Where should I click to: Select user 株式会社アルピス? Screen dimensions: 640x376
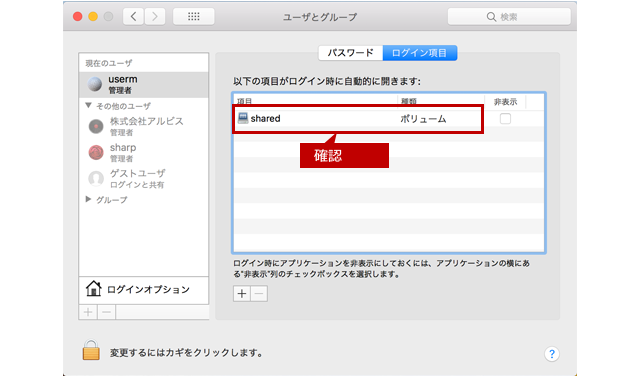[x=144, y=126]
